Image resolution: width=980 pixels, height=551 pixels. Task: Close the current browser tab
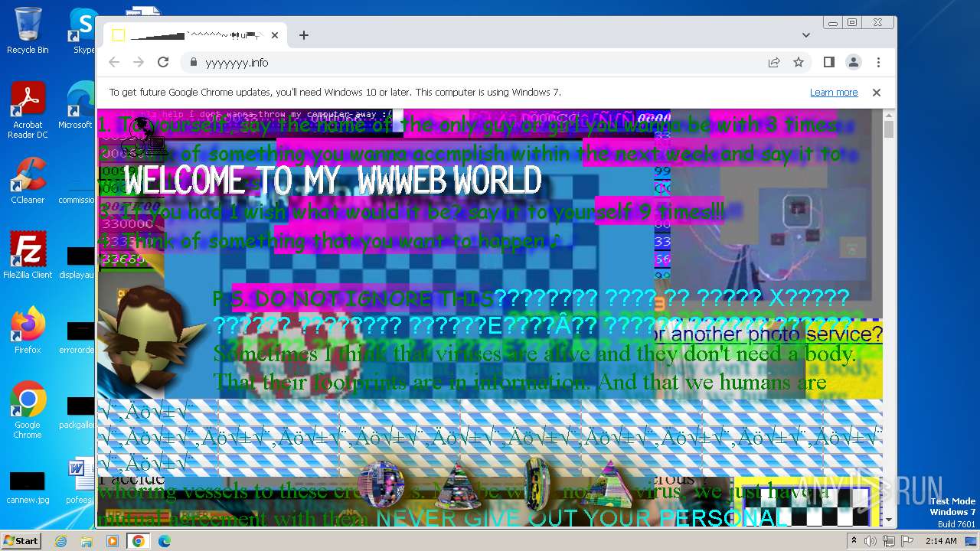[x=275, y=35]
